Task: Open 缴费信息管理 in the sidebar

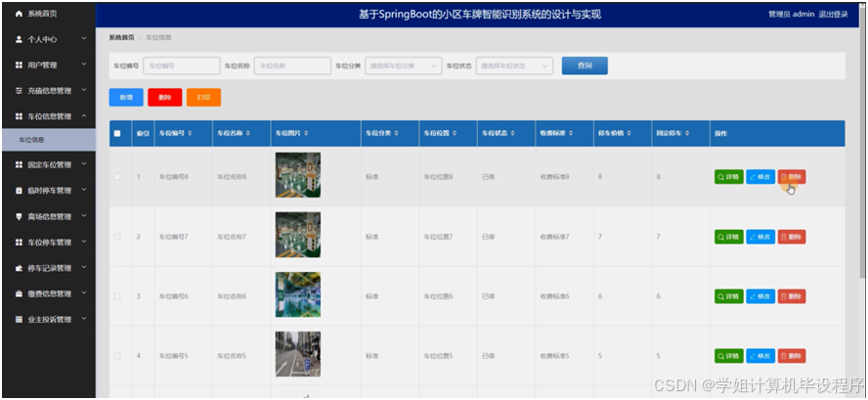Action: pyautogui.click(x=48, y=293)
